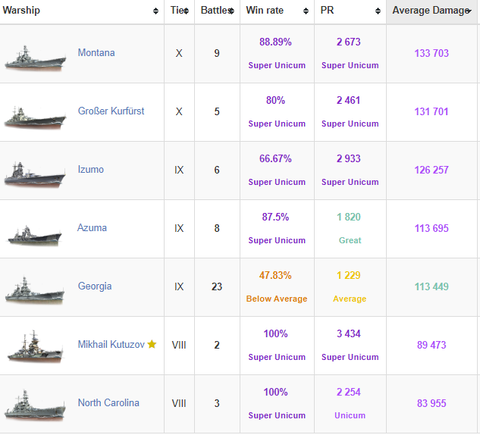The width and height of the screenshot is (480, 435).
Task: Select Großer Kurfürst's PR 2 461
Action: (349, 100)
